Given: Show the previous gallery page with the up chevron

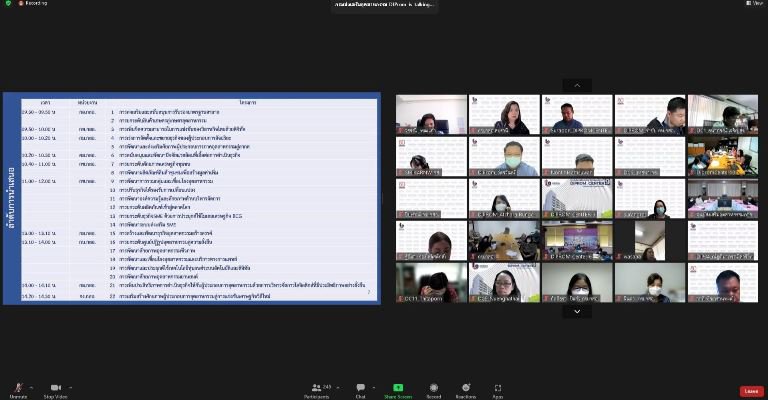Looking at the screenshot, I should coord(577,85).
